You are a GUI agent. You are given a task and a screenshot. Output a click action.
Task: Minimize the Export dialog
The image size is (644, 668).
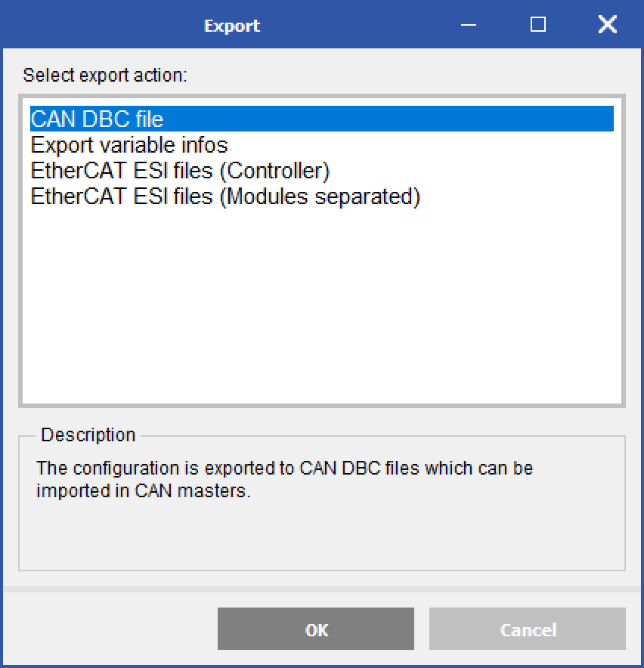pyautogui.click(x=468, y=24)
